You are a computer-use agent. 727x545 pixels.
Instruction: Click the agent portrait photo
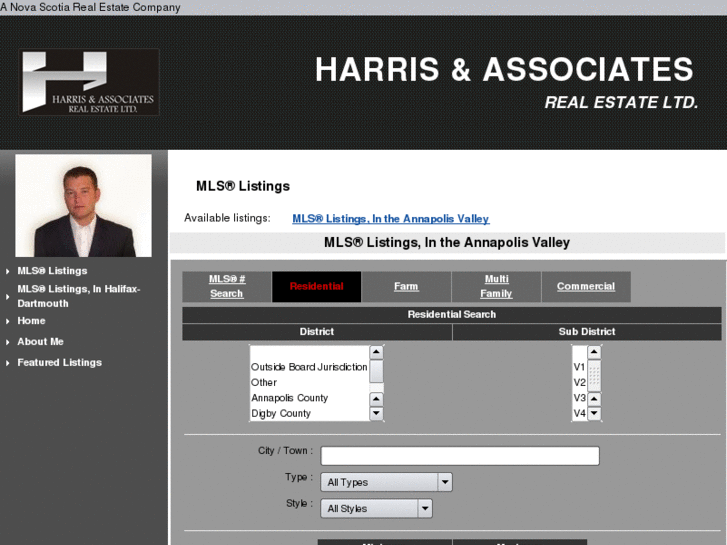83,205
